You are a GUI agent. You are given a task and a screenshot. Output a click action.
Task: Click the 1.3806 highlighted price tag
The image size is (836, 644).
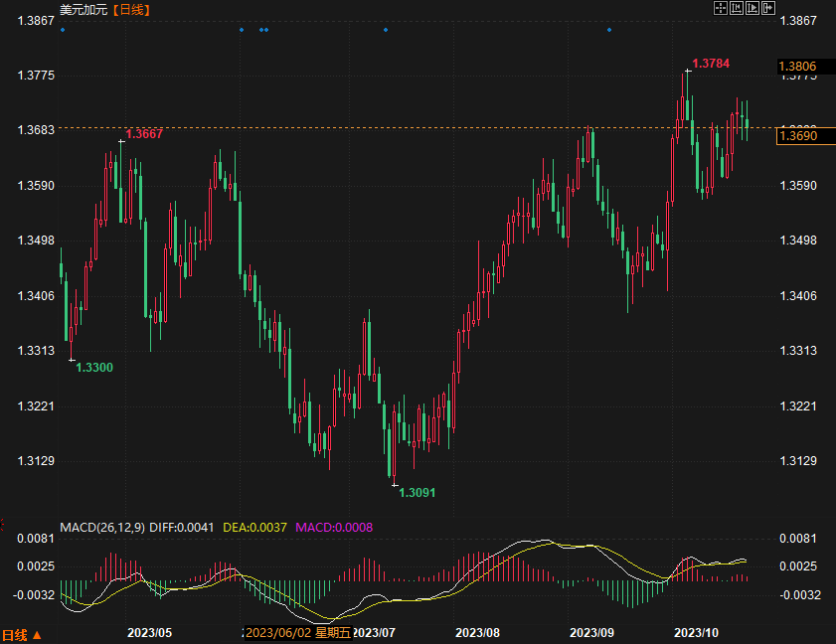[x=798, y=67]
